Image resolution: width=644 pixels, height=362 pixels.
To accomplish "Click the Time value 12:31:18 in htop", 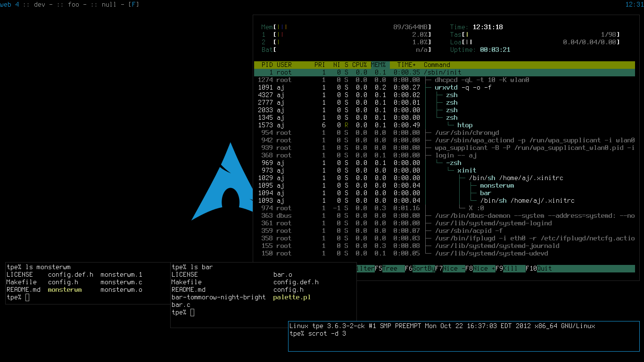I will [487, 27].
